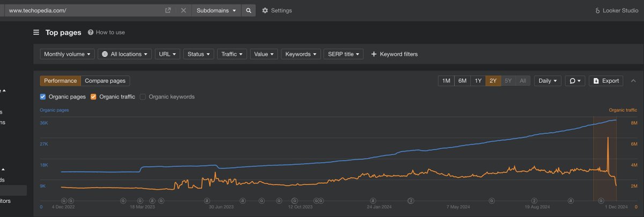Uncheck the Organic pages series
The image size is (644, 217).
tap(43, 97)
